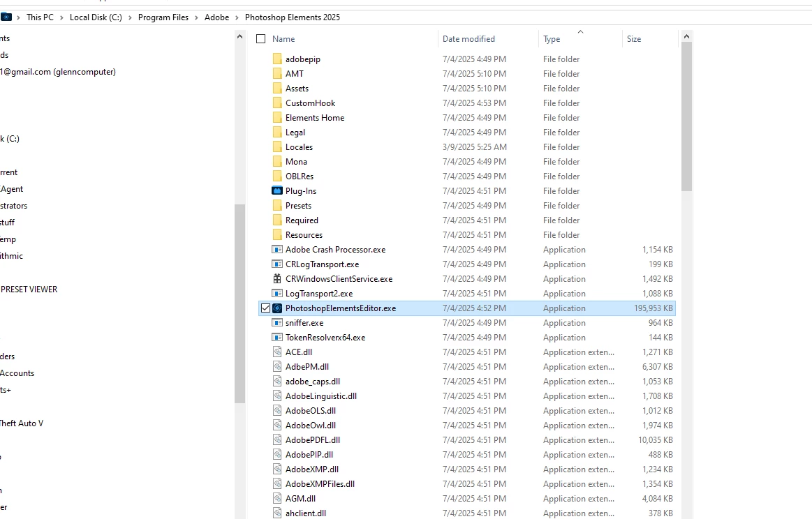Uncheck the PhotoshopElementsEditor.exe row checkbox
This screenshot has width=812, height=519.
[265, 308]
